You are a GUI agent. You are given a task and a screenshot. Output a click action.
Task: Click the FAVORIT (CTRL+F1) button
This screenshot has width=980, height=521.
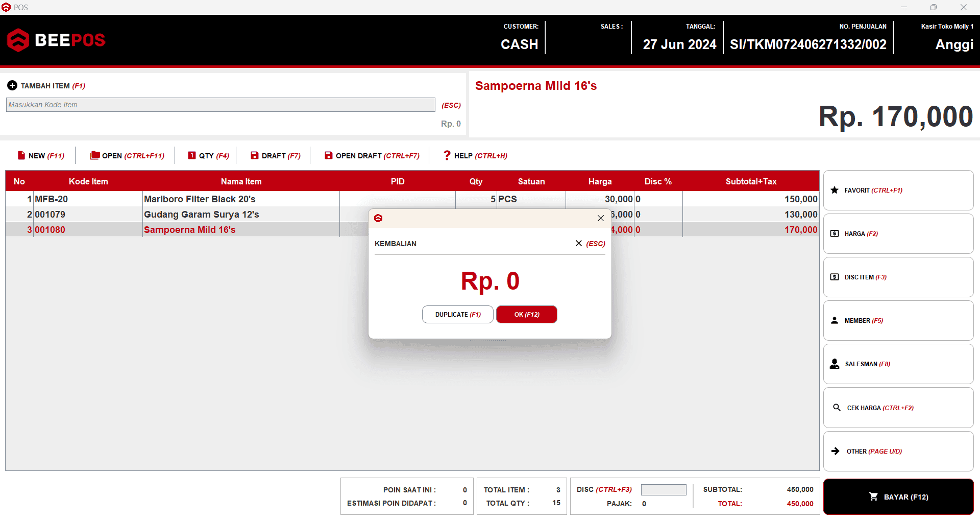(898, 190)
